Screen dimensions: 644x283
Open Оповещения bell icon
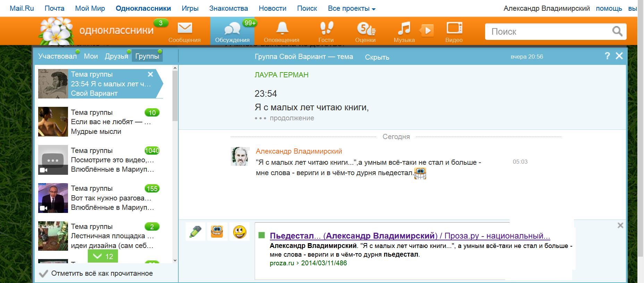pyautogui.click(x=282, y=28)
